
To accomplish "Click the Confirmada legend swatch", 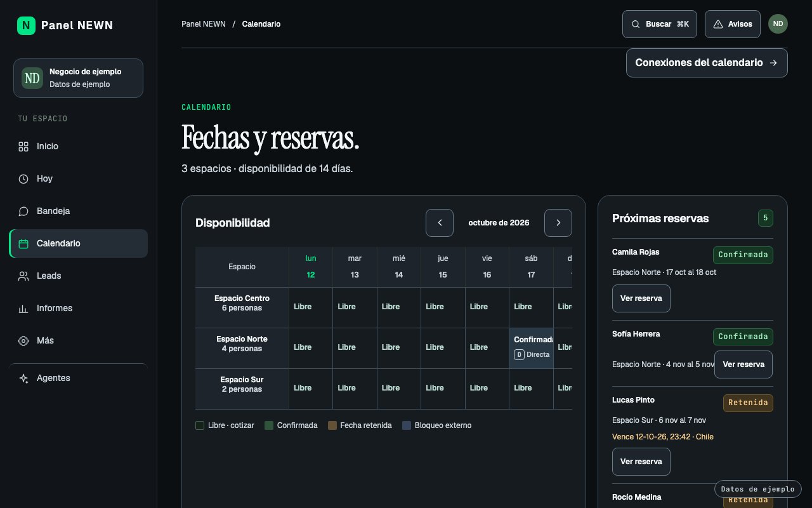I will click(x=269, y=425).
